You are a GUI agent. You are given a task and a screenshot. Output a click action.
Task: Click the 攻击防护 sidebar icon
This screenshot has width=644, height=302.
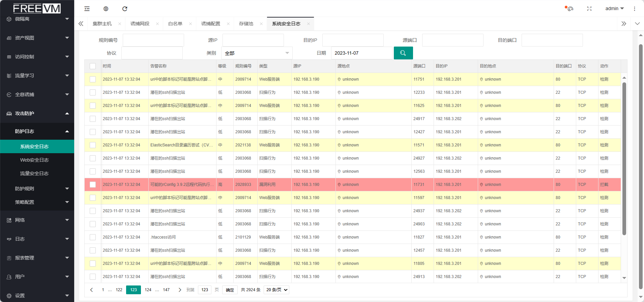(x=9, y=113)
